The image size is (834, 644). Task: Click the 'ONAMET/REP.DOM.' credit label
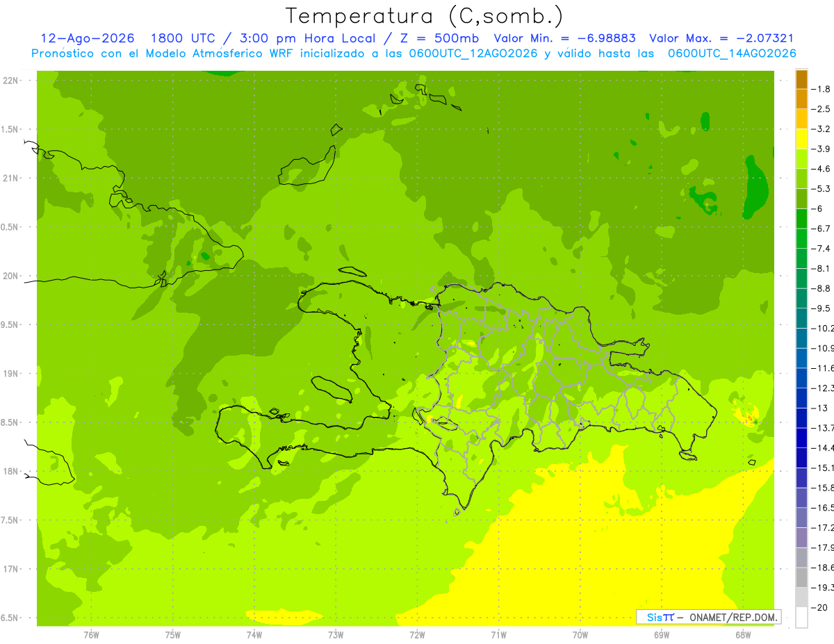click(735, 617)
